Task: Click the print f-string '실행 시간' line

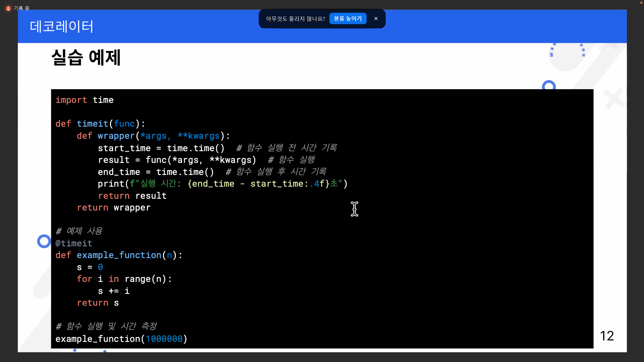Action: [222, 184]
